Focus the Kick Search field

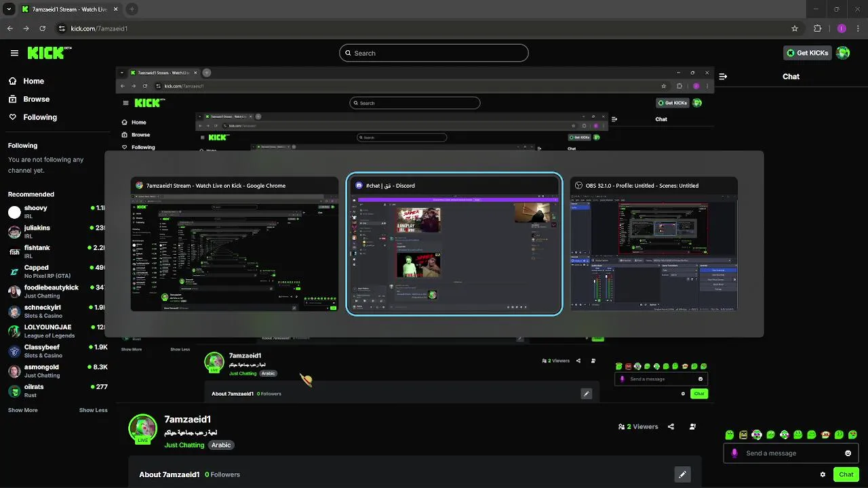pyautogui.click(x=434, y=53)
